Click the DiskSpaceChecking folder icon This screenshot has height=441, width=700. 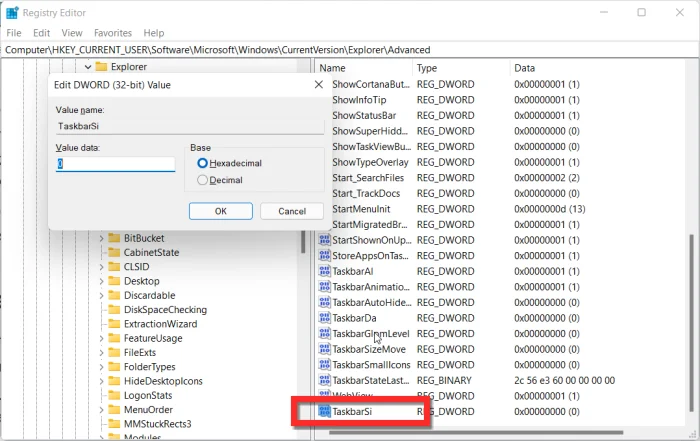(114, 309)
